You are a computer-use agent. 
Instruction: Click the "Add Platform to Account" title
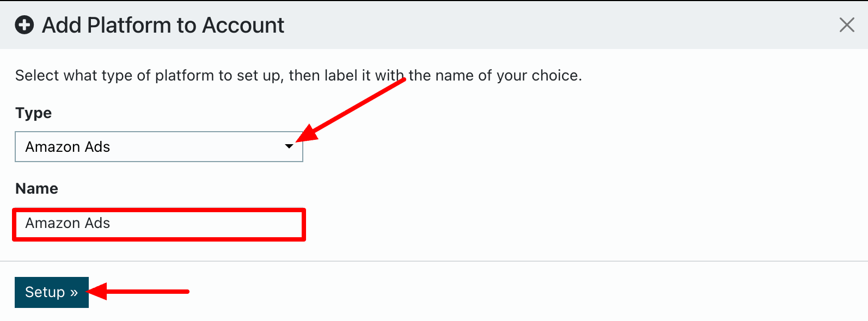(x=163, y=25)
